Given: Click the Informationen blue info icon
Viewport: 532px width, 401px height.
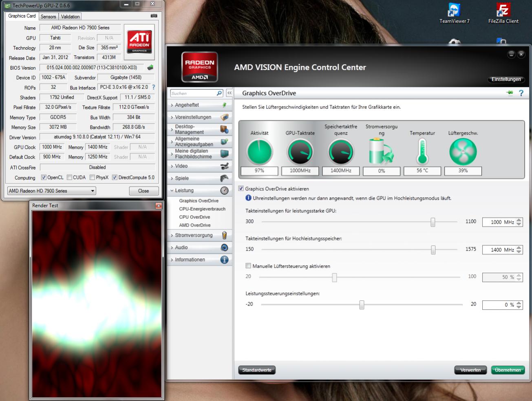Looking at the screenshot, I should [224, 260].
